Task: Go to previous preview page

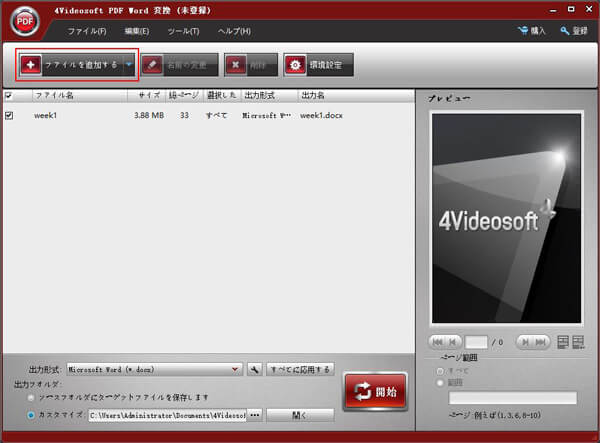Action: pyautogui.click(x=453, y=342)
